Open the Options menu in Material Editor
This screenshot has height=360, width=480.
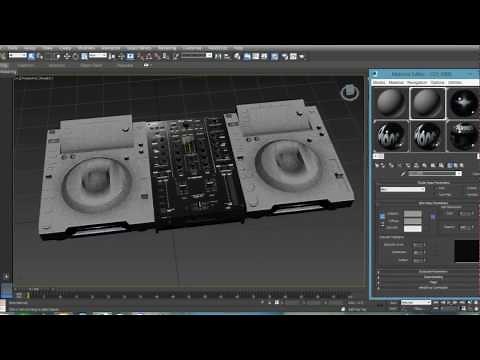point(437,82)
